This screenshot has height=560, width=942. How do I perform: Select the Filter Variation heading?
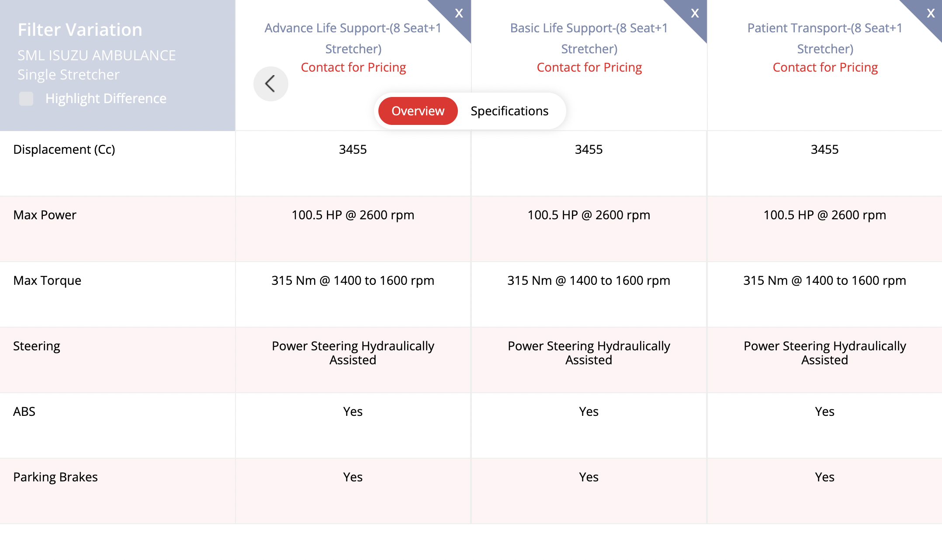coord(80,30)
